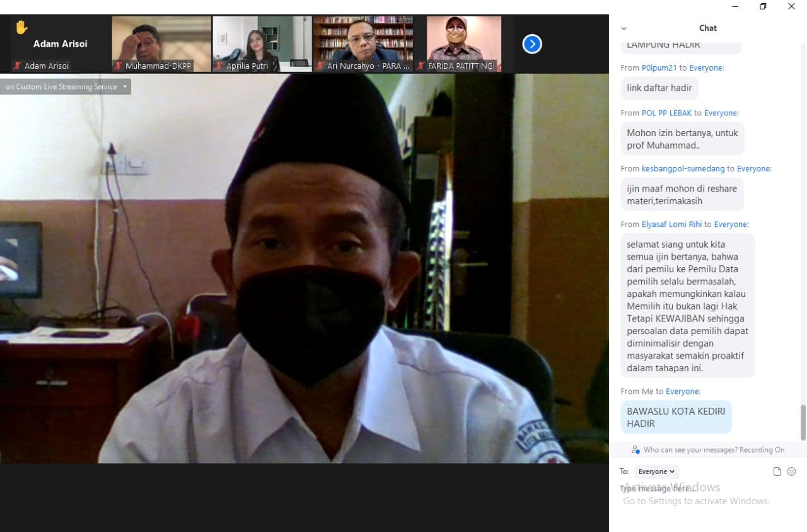The image size is (807, 532).
Task: Select Aprilia Putri's video thumbnail
Action: [x=262, y=39]
